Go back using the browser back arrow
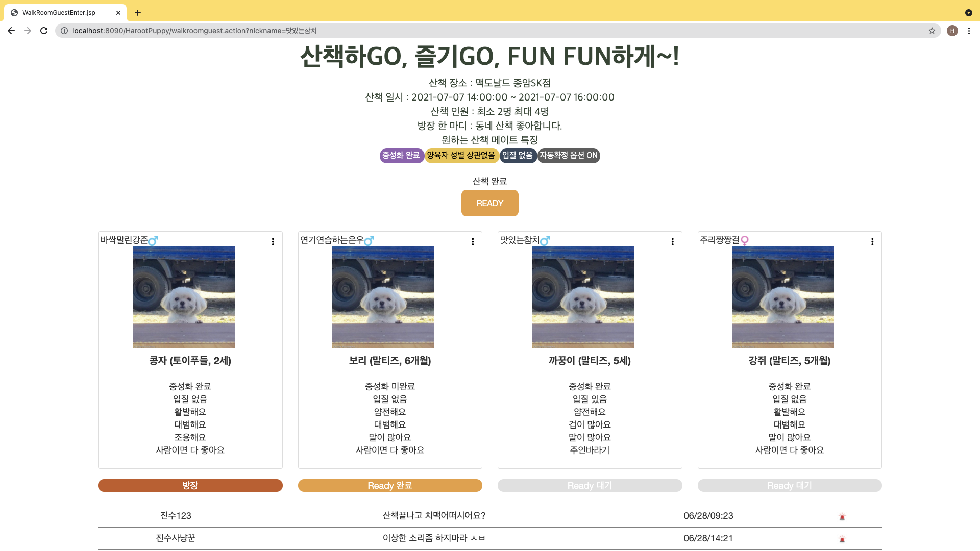Image resolution: width=980 pixels, height=551 pixels. coord(11,31)
